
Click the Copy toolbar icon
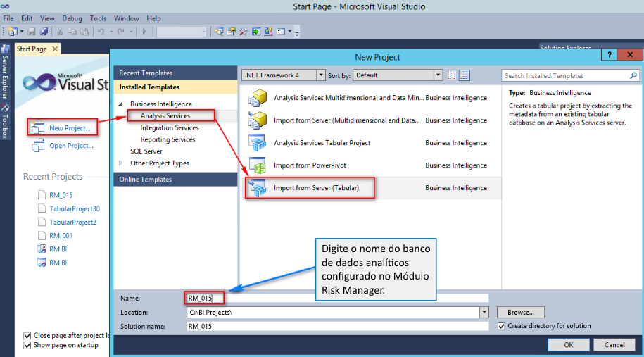[72, 32]
